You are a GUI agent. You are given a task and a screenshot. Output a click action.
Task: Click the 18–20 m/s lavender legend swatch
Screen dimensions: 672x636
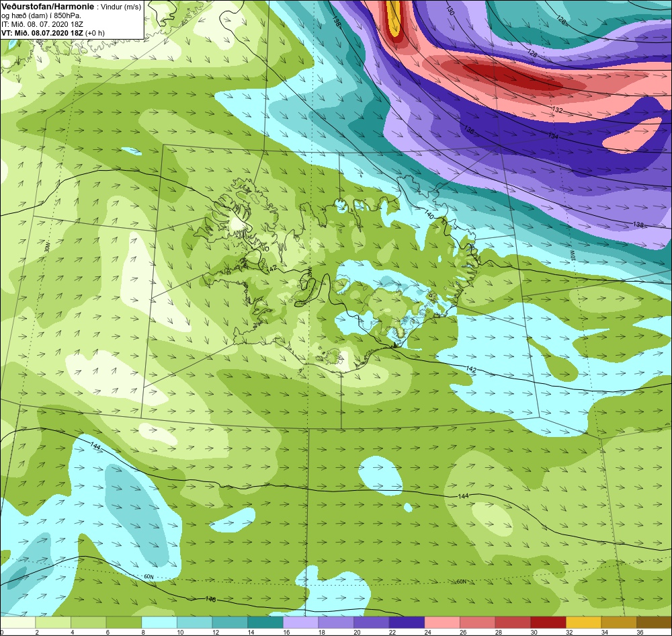[336, 622]
